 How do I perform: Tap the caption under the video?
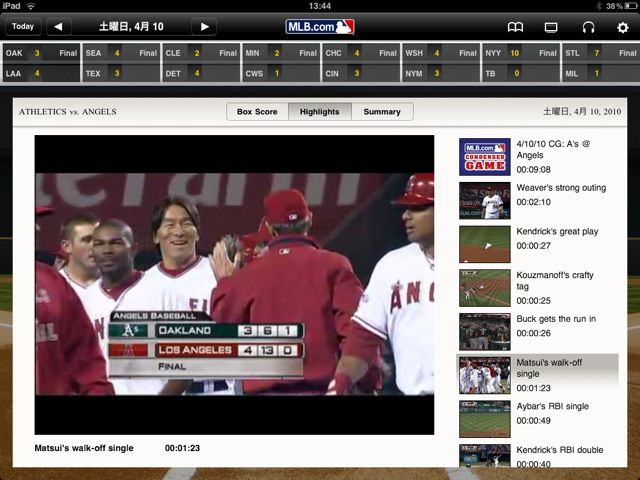click(x=84, y=448)
